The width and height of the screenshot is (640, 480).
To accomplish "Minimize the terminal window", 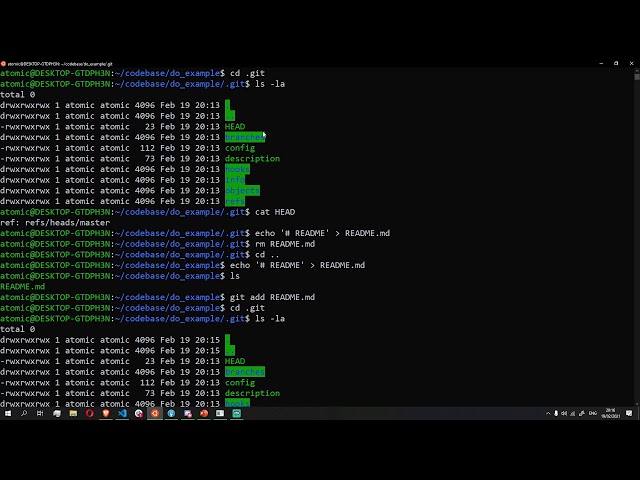I will (601, 64).
